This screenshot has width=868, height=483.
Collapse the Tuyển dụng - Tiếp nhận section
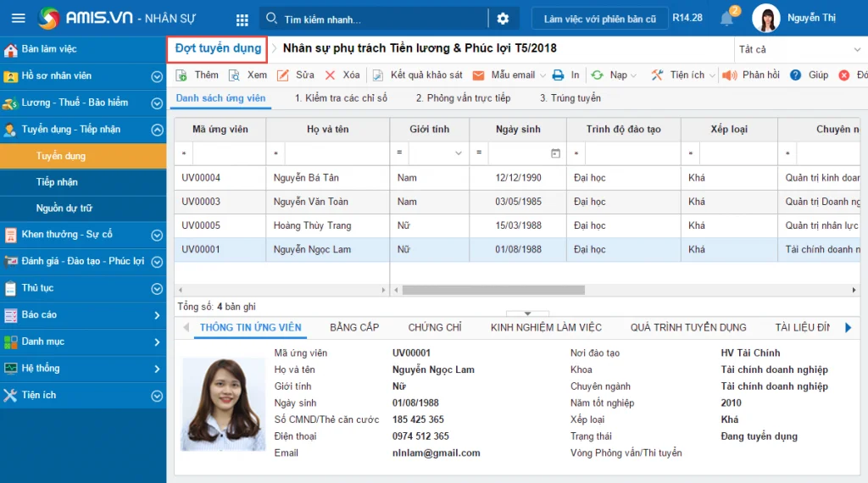point(157,130)
